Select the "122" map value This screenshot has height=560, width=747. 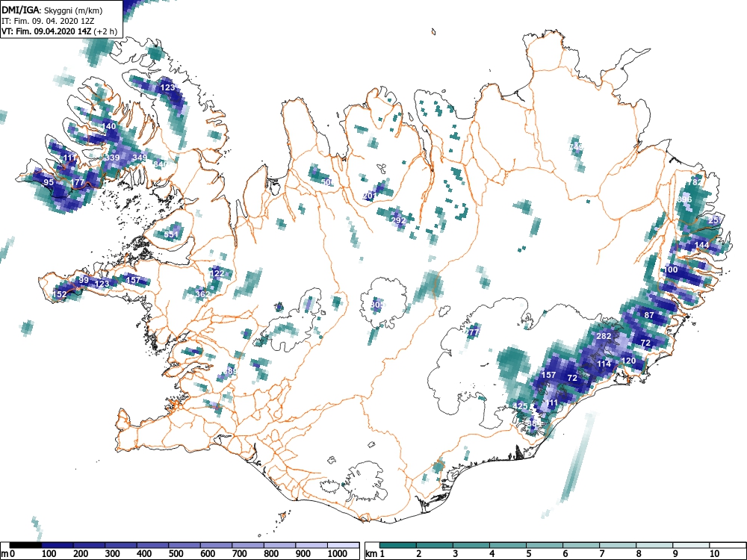click(217, 273)
